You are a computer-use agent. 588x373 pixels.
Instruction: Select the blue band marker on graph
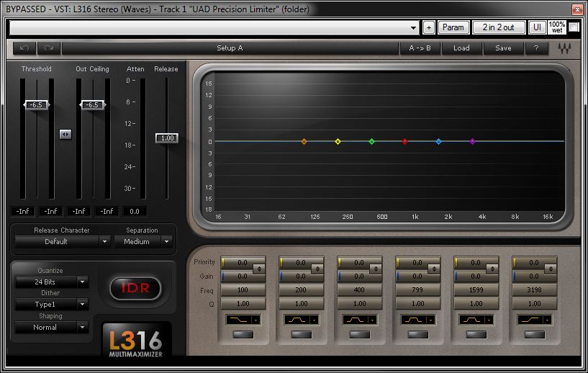438,141
